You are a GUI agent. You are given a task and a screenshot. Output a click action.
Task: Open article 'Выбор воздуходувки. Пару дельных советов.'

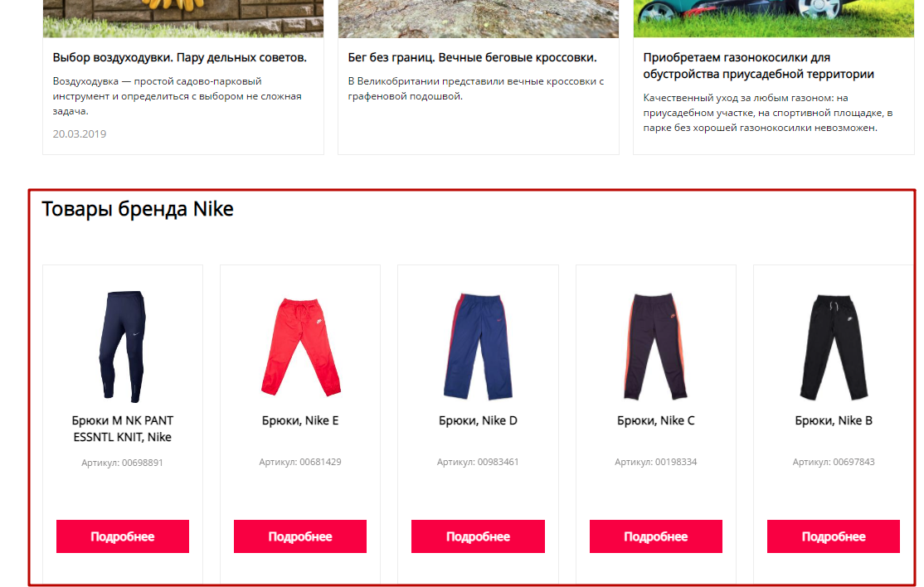180,58
